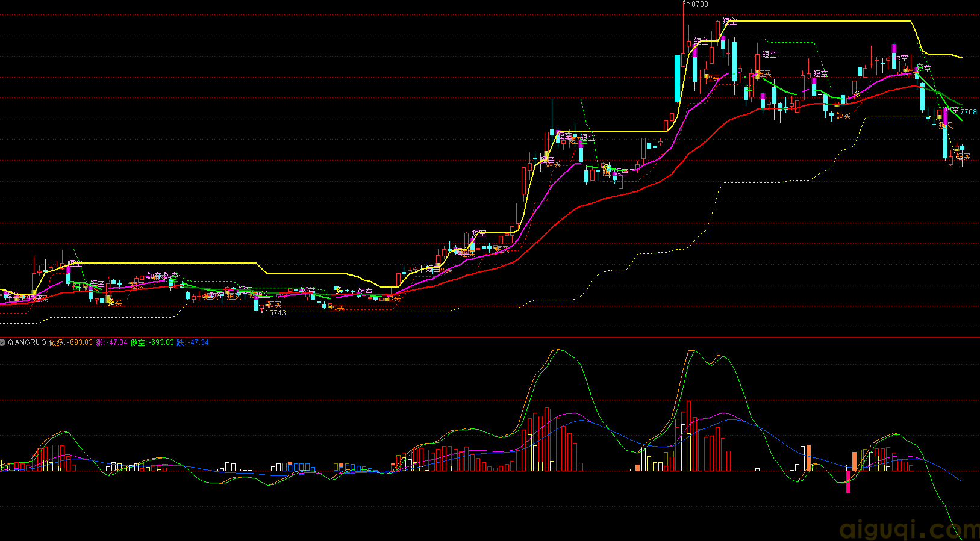Image resolution: width=980 pixels, height=541 pixels.
Task: Expand the QIANGRUO indicator dropdown arrow
Action: [x=3, y=342]
